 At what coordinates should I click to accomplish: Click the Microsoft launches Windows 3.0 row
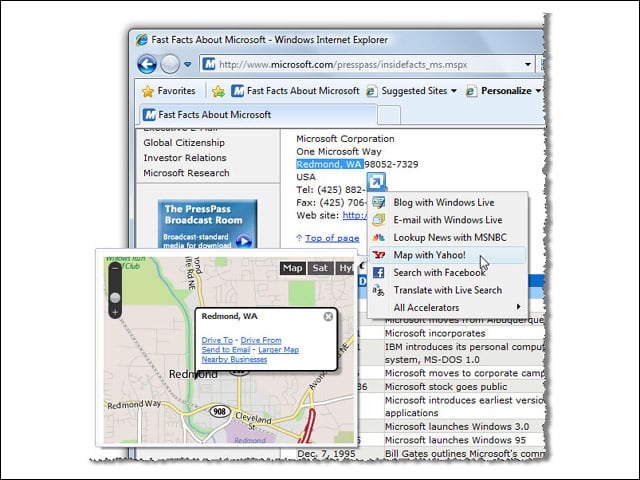457,427
